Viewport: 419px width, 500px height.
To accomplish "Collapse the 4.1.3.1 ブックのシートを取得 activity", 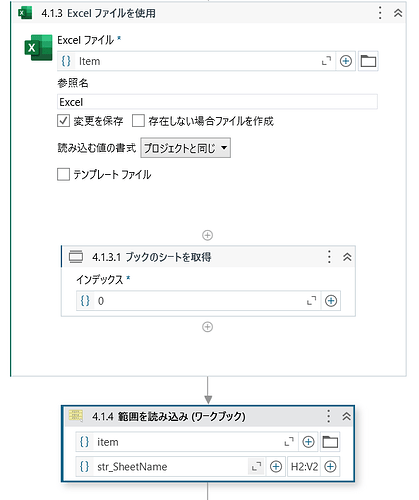I will coord(347,257).
